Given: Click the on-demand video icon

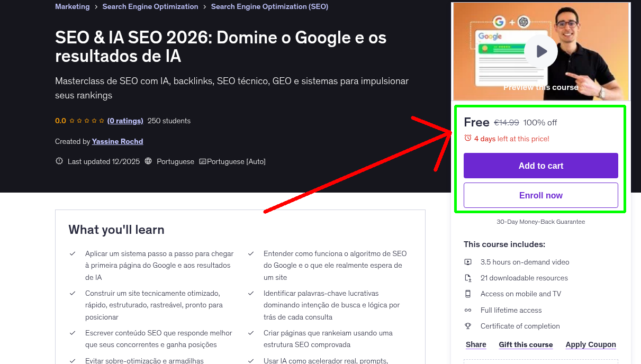Looking at the screenshot, I should tap(468, 262).
